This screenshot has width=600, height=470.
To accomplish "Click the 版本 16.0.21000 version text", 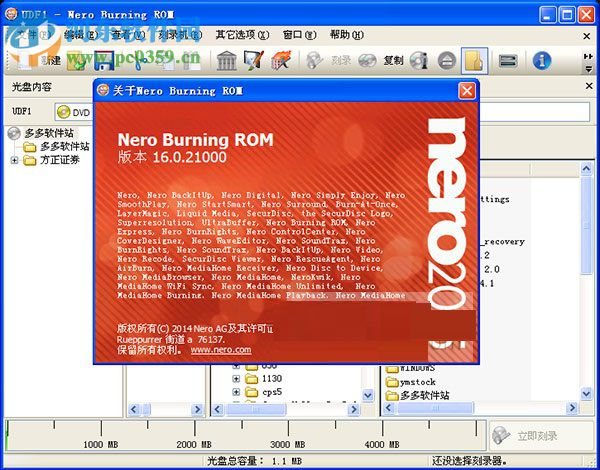I will click(x=172, y=157).
